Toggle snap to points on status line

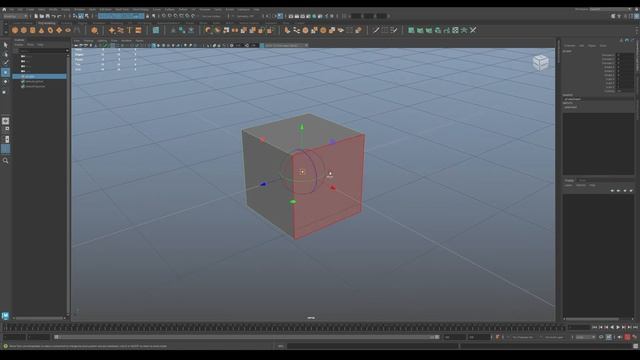tap(176, 16)
